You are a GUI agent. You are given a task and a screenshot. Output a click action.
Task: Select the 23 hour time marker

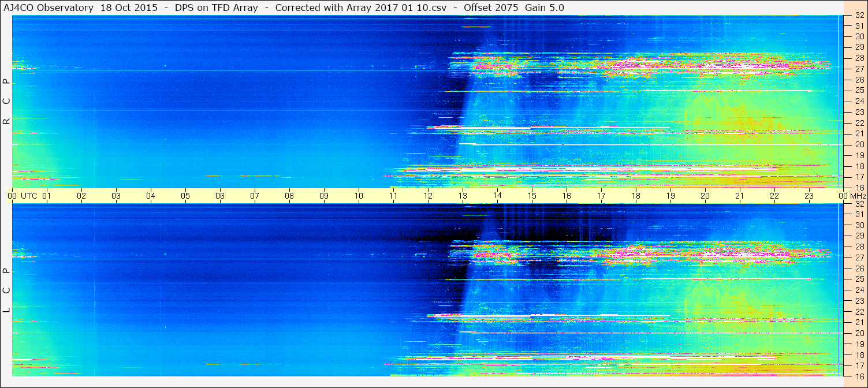click(809, 196)
